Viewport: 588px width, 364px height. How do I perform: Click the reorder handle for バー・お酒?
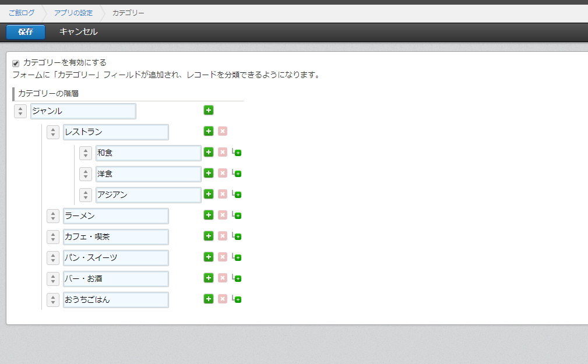click(x=53, y=280)
